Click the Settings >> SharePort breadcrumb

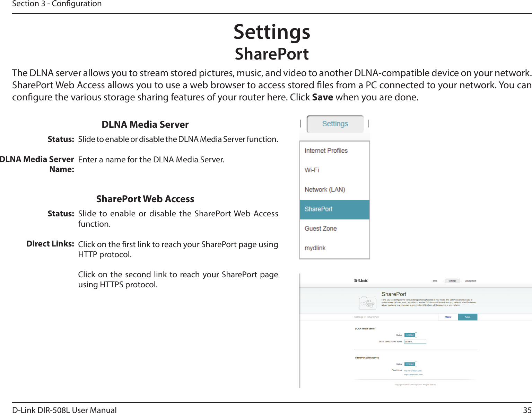pyautogui.click(x=366, y=317)
